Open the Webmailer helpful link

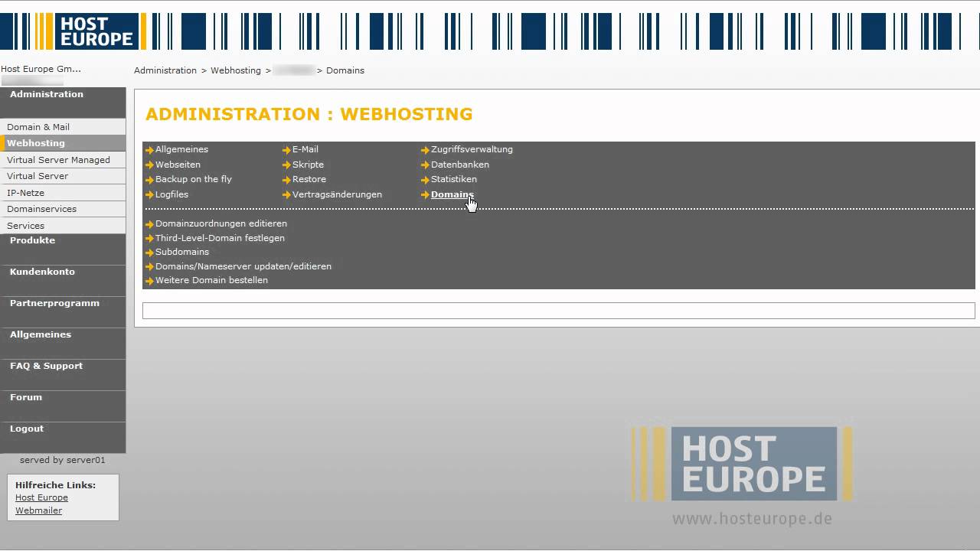38,510
